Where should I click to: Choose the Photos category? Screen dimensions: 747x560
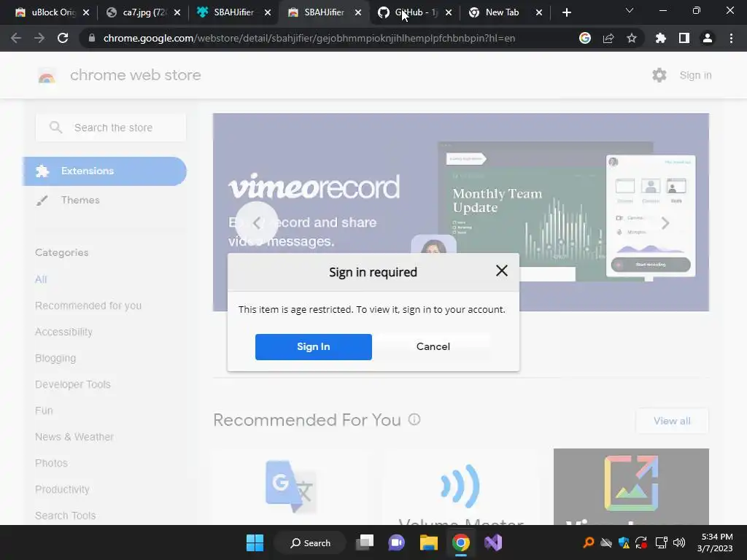point(51,463)
